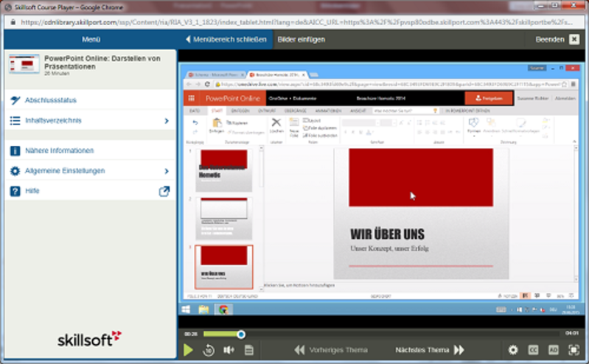The width and height of the screenshot is (589, 364).
Task: Click the orange Freigeben button in video
Action: coord(489,99)
